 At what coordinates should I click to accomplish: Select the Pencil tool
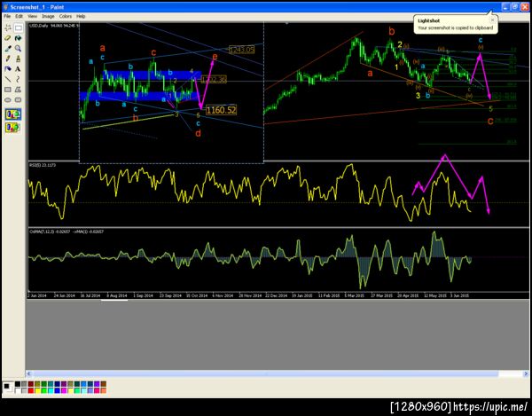click(x=8, y=59)
